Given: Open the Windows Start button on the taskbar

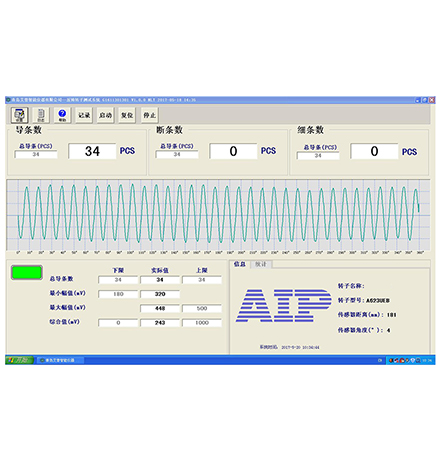Looking at the screenshot, I should 19,360.
